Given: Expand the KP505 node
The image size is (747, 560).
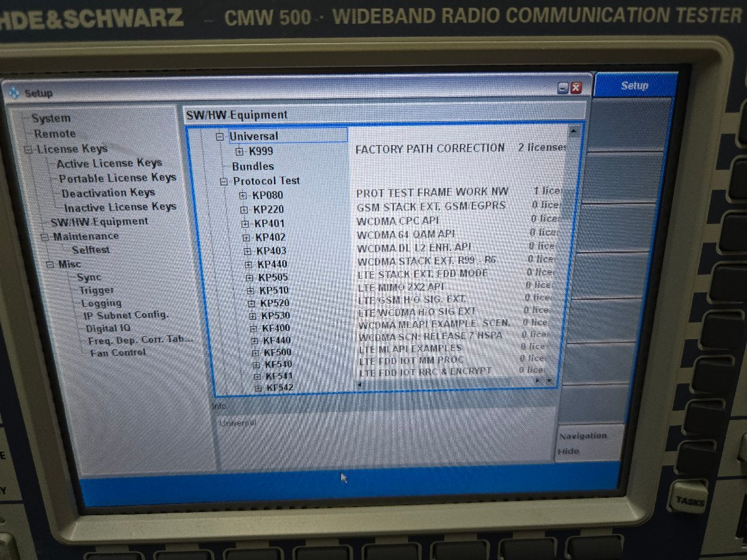Looking at the screenshot, I should click(x=250, y=278).
